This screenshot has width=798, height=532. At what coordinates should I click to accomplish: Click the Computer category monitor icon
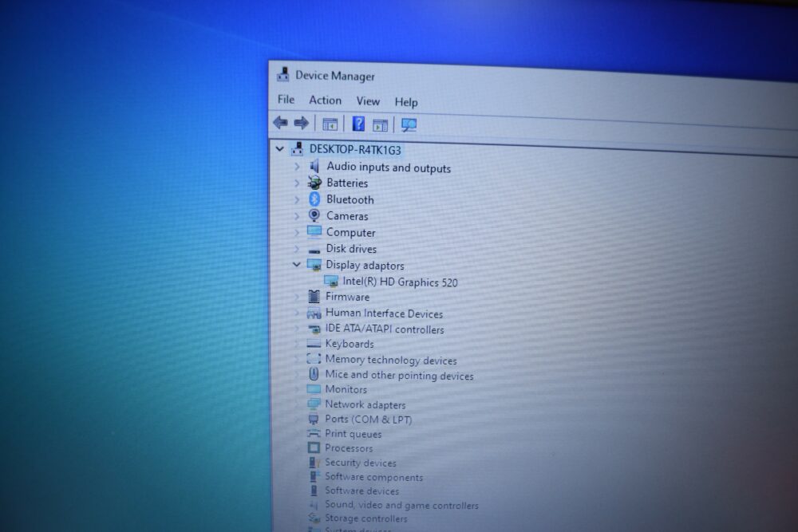pyautogui.click(x=314, y=231)
